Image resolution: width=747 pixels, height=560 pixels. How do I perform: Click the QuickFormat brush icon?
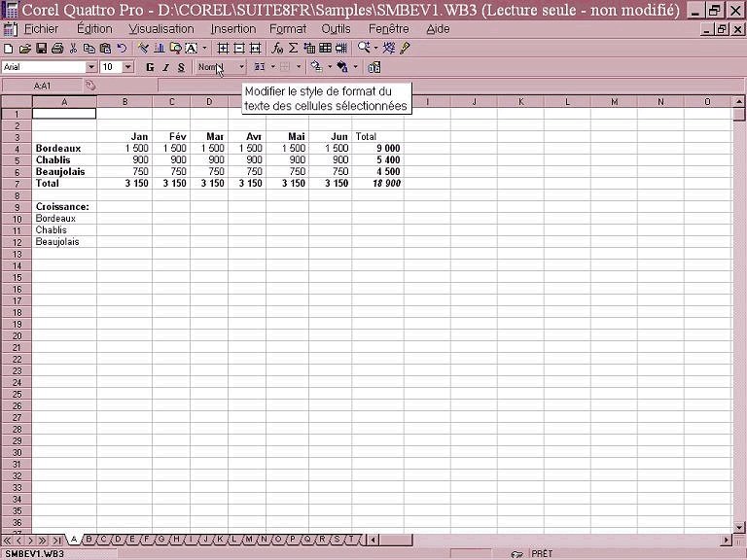tap(143, 48)
